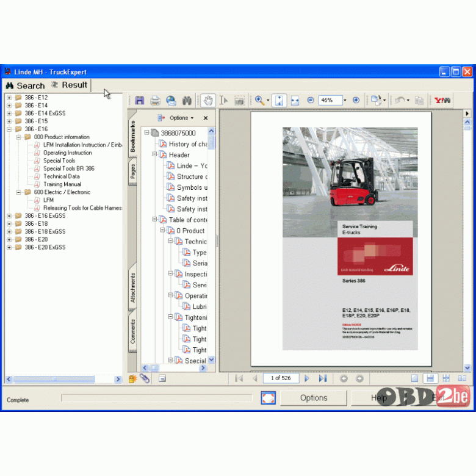476x476 pixels.
Task: Collapse 600 Electric / Electronic folder
Action: click(x=18, y=192)
